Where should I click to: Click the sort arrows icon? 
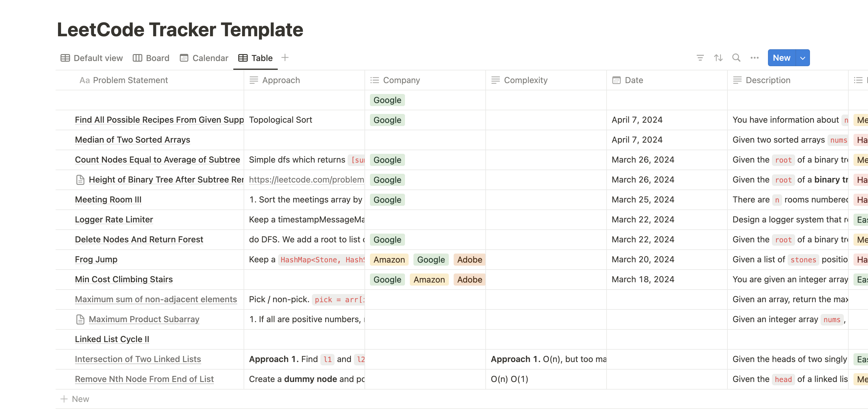click(718, 58)
